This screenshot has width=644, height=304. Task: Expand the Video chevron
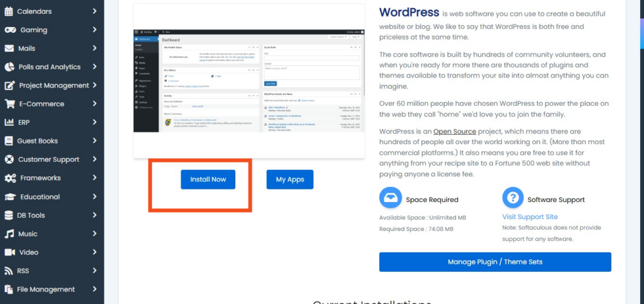click(x=95, y=252)
